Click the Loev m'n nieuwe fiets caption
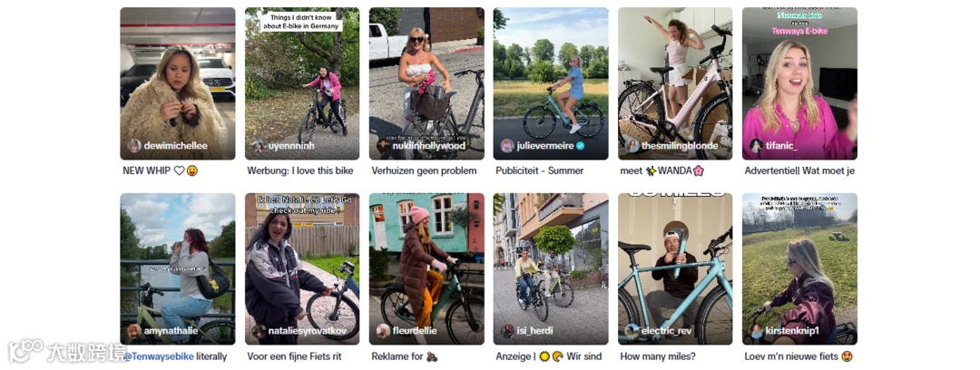 [799, 356]
